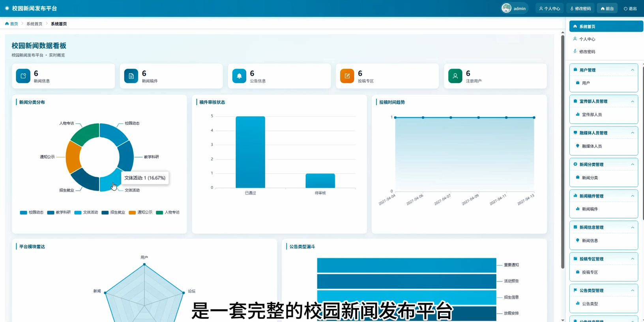Open 新闻稿件 in the sidebar menu

pos(604,209)
